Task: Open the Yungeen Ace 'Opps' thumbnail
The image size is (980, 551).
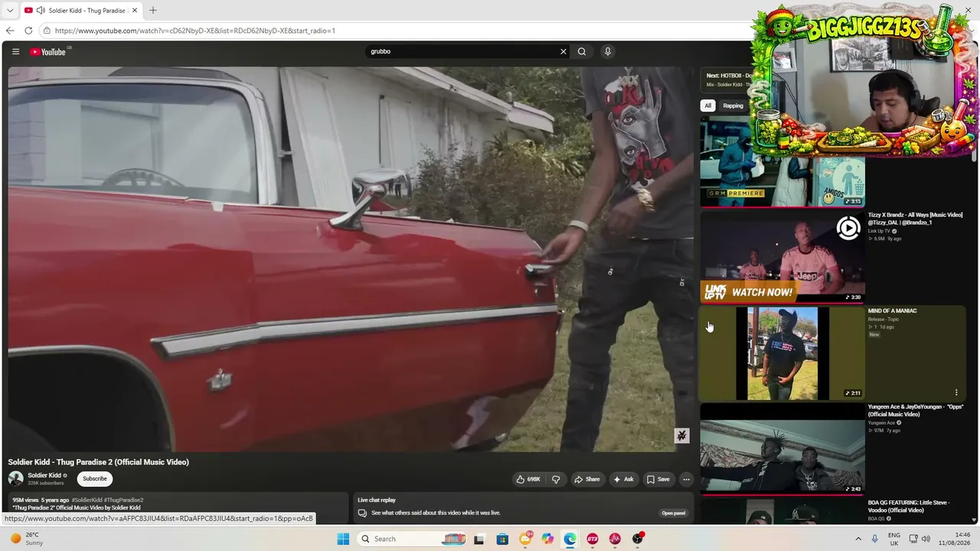Action: [x=782, y=449]
